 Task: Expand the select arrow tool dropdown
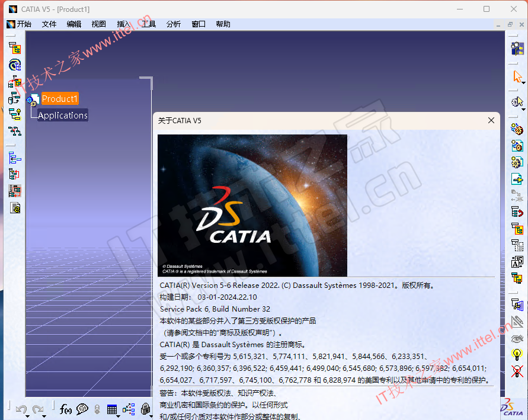pos(523,83)
